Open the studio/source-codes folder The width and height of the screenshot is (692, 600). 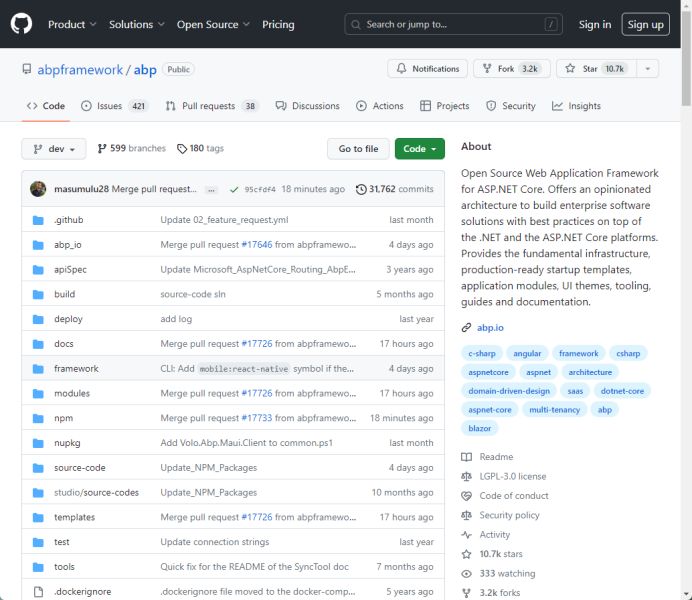tap(96, 492)
